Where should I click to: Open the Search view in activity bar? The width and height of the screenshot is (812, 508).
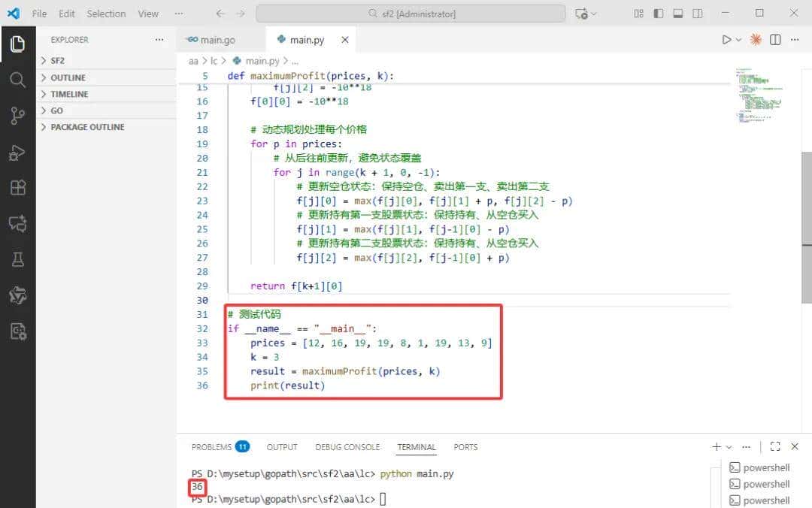17,80
